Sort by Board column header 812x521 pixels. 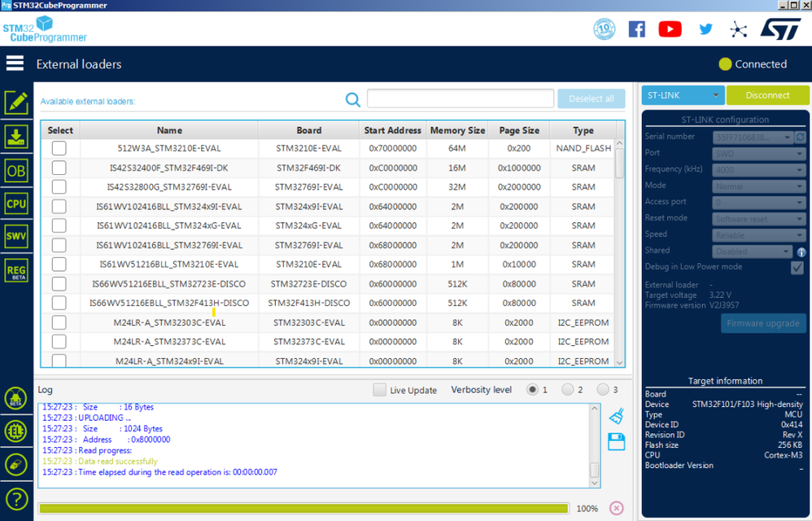click(x=308, y=130)
